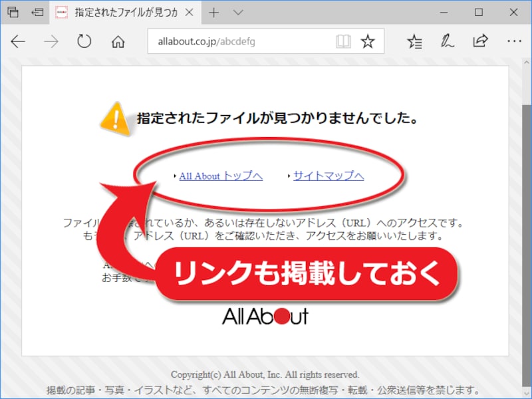Open the Settings and more menu
The image size is (532, 399).
pos(513,41)
